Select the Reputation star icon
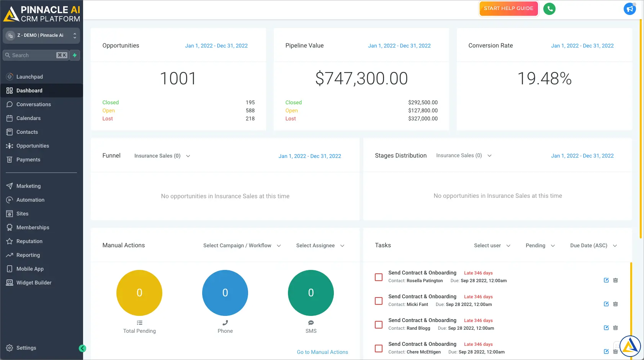This screenshot has width=644, height=360. coord(9,241)
